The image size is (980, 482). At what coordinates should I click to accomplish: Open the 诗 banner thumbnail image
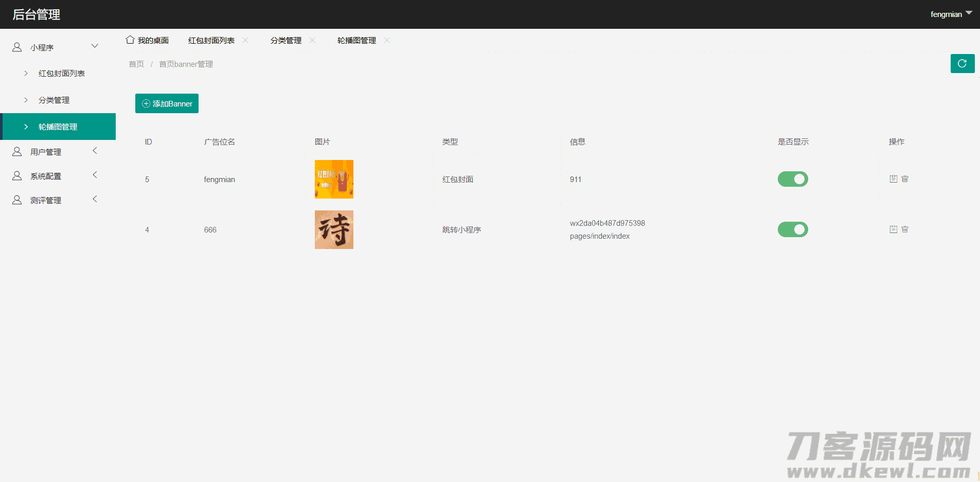pyautogui.click(x=334, y=229)
